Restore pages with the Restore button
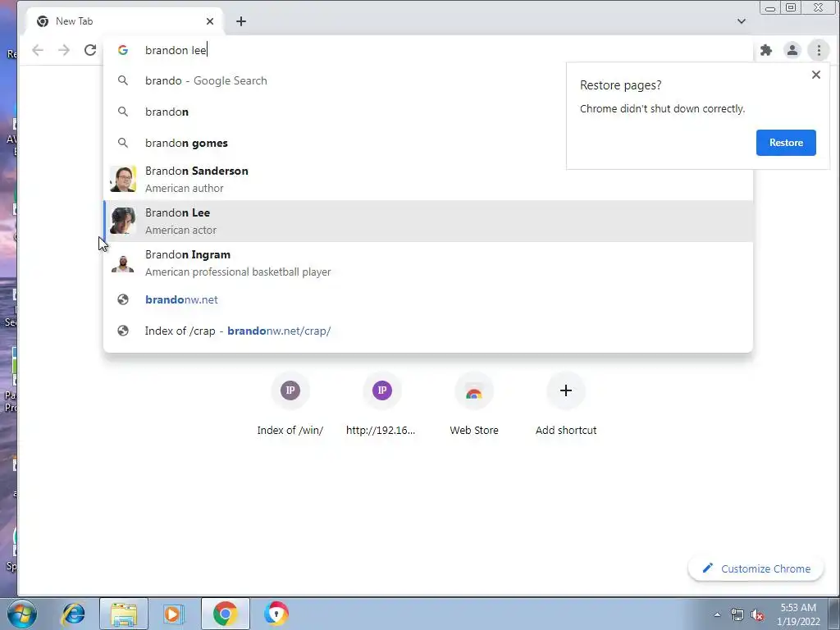 tap(786, 143)
